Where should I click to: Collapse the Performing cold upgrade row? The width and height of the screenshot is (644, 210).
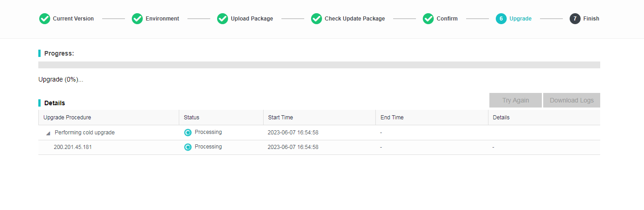click(48, 133)
